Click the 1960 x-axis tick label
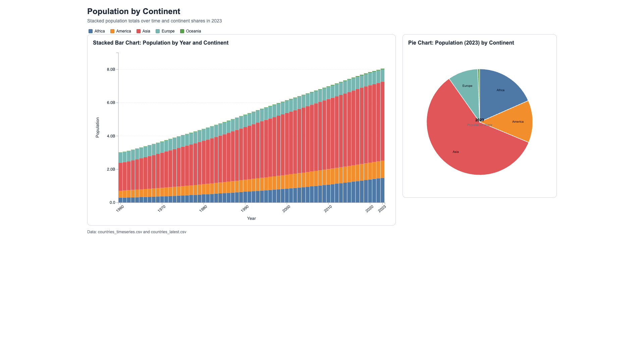The image size is (644, 362). [120, 208]
